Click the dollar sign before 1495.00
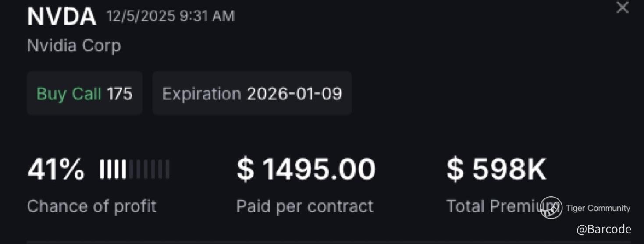This screenshot has height=244, width=644. tap(245, 170)
